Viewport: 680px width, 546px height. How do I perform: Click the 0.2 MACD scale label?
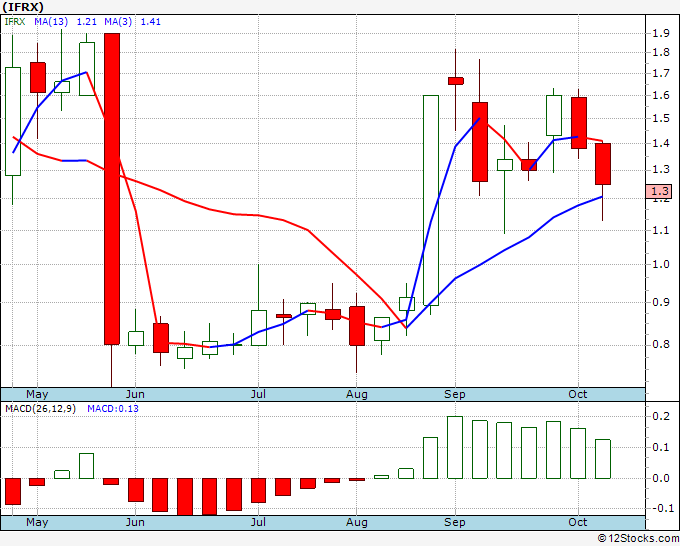point(660,416)
